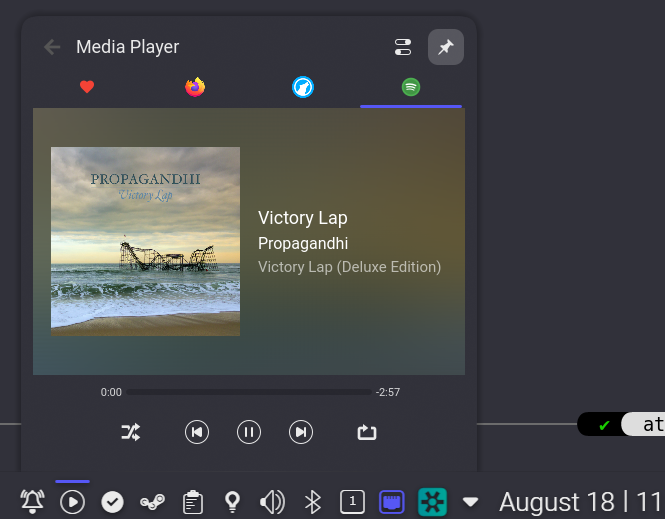Open the lightbulb tray icon
The image size is (665, 519).
232,502
